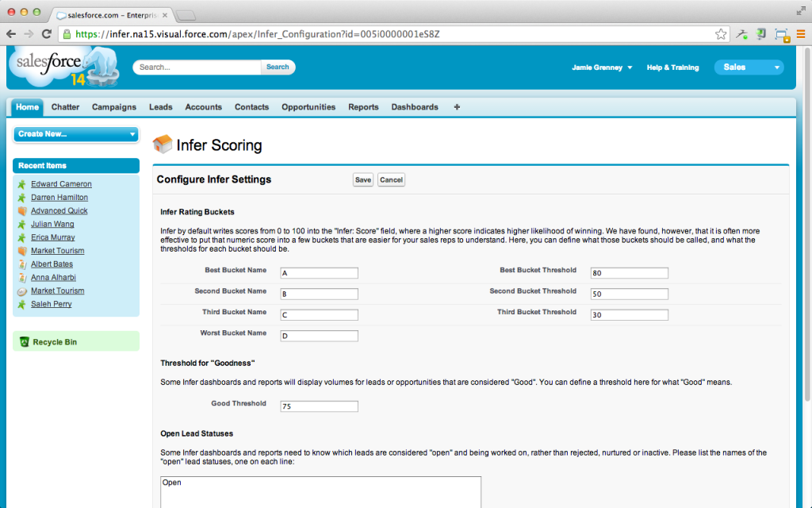Click contact icon beside Albert Bates
Viewport: 812px width, 508px height.
[x=21, y=264]
